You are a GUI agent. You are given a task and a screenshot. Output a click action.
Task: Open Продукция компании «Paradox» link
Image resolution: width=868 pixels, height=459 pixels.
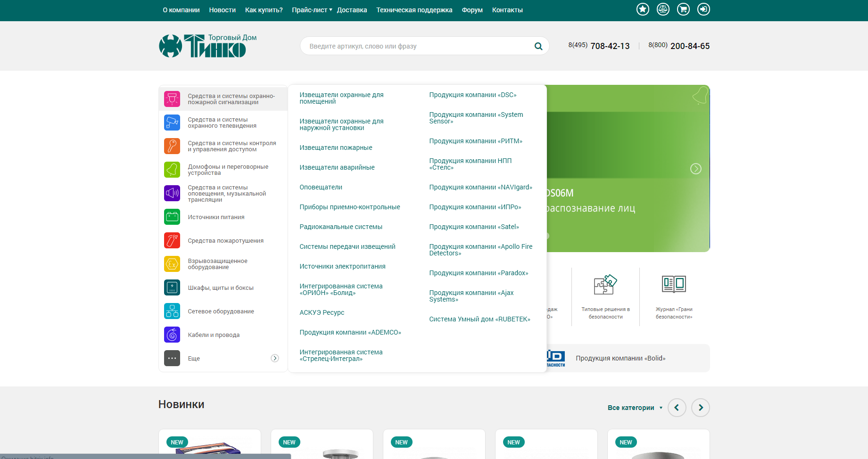479,273
